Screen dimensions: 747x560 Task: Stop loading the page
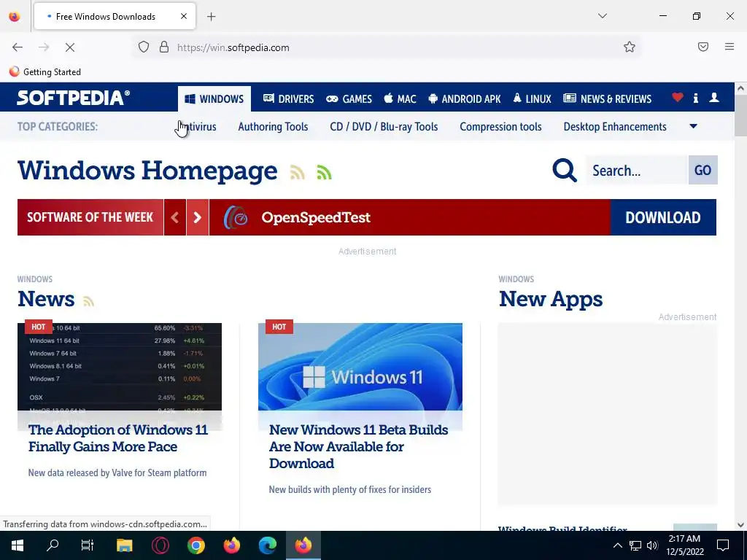coord(70,47)
